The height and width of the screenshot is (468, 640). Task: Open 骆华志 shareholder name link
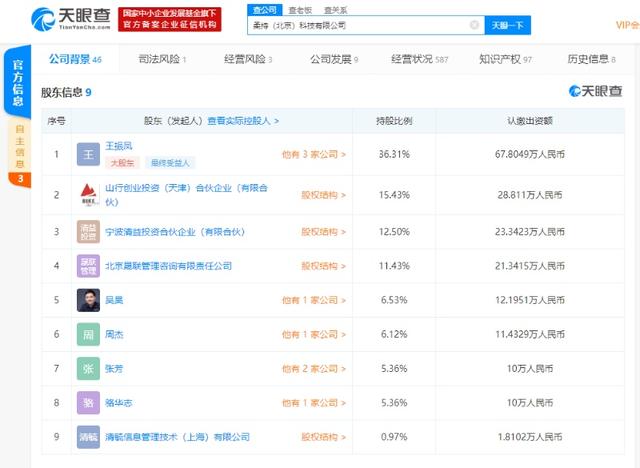pyautogui.click(x=118, y=403)
